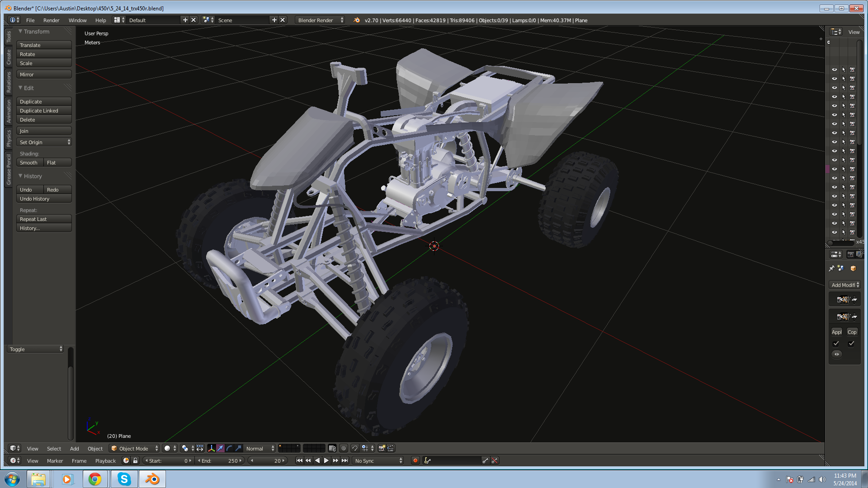Screen dimensions: 868x488
Task: Switch to the Physics tool shelf tab
Action: point(9,138)
